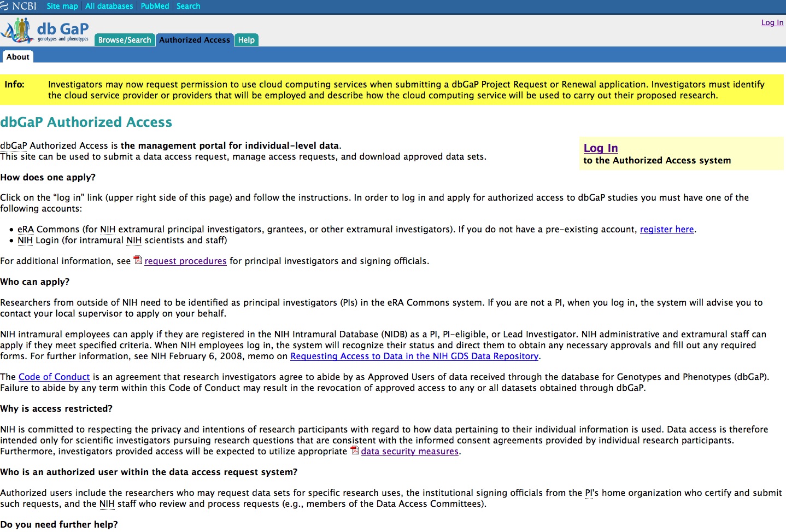The width and height of the screenshot is (786, 532).
Task: Follow the register here link
Action: 666,230
